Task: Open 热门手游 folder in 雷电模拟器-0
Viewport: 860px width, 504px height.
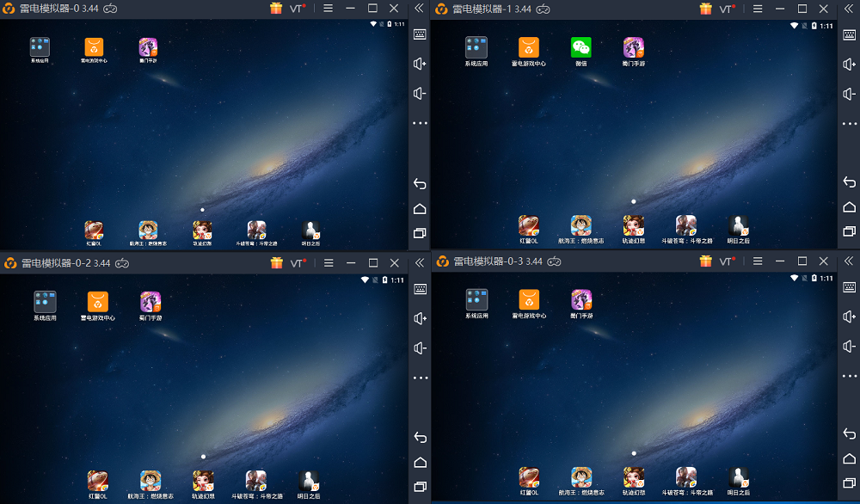Action: pyautogui.click(x=148, y=47)
